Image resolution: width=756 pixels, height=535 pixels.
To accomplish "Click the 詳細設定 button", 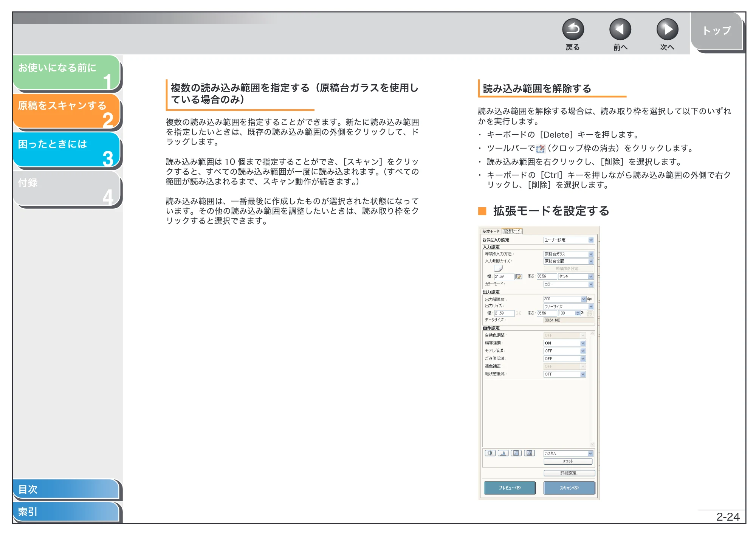I will click(569, 473).
